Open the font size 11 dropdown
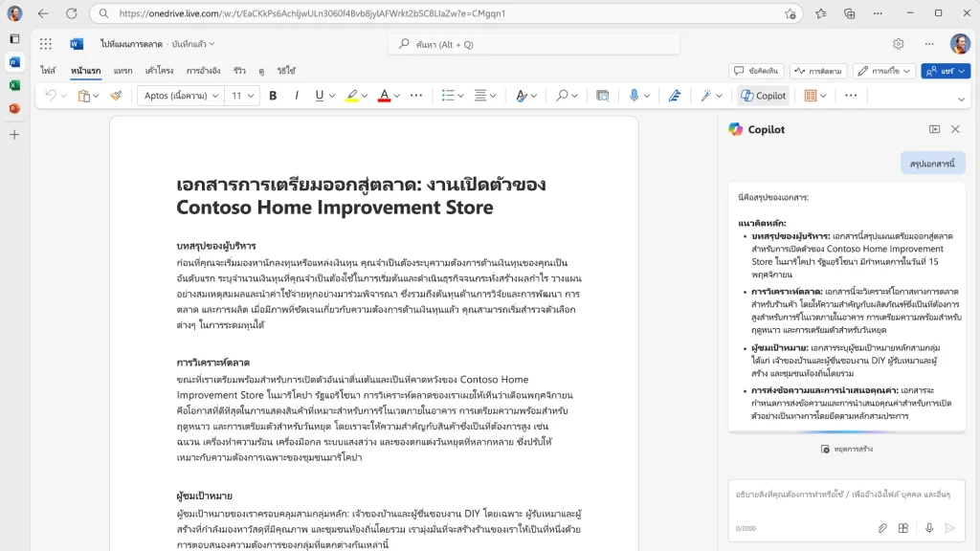This screenshot has width=980, height=551. click(242, 96)
